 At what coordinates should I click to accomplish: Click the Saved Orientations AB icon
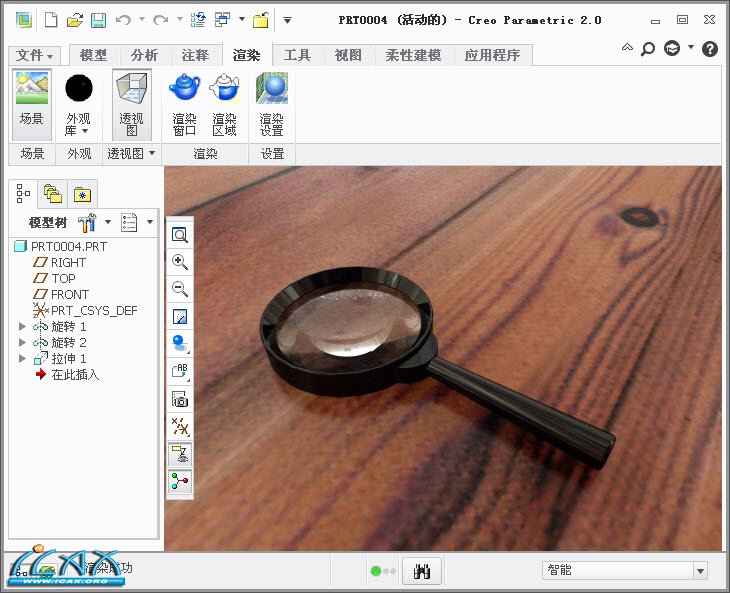point(180,371)
